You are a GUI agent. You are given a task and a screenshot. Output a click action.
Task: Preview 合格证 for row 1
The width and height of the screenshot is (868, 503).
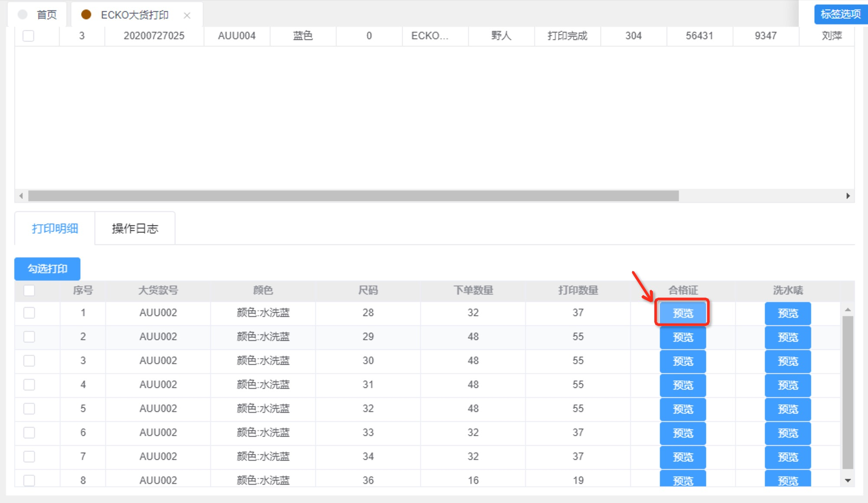pyautogui.click(x=682, y=313)
